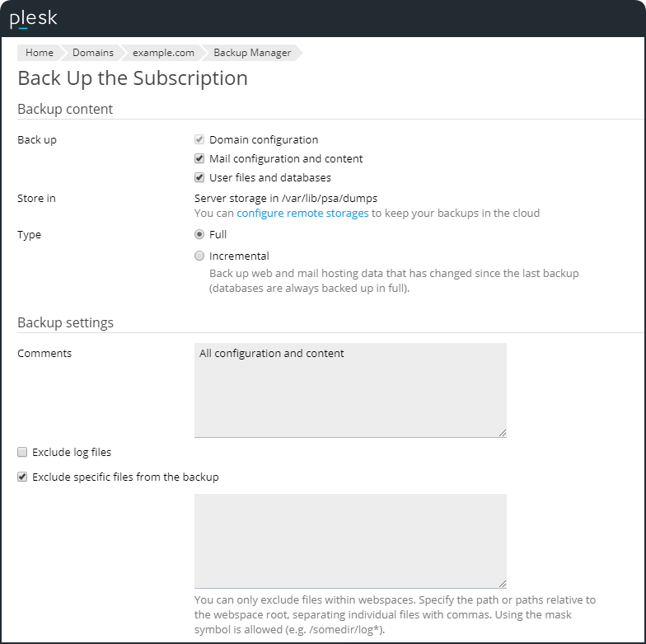Select the Full backup type
Screen dimensions: 646x644
(199, 235)
